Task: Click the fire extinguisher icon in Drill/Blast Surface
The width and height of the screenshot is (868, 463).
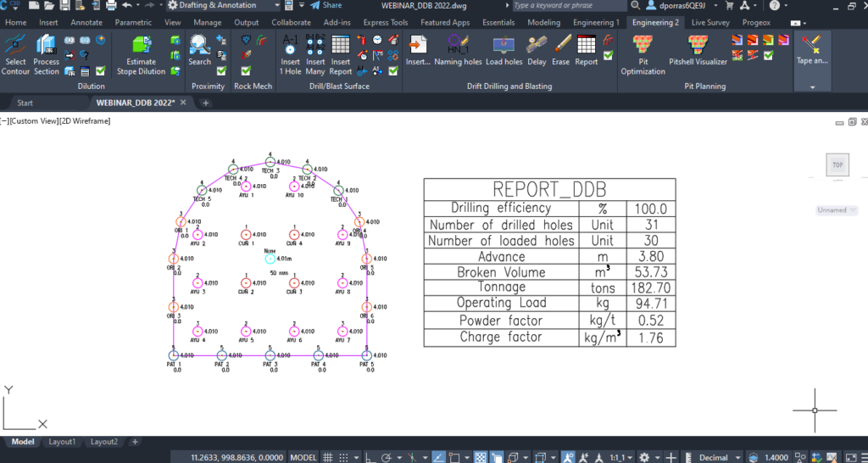Action: [x=361, y=40]
